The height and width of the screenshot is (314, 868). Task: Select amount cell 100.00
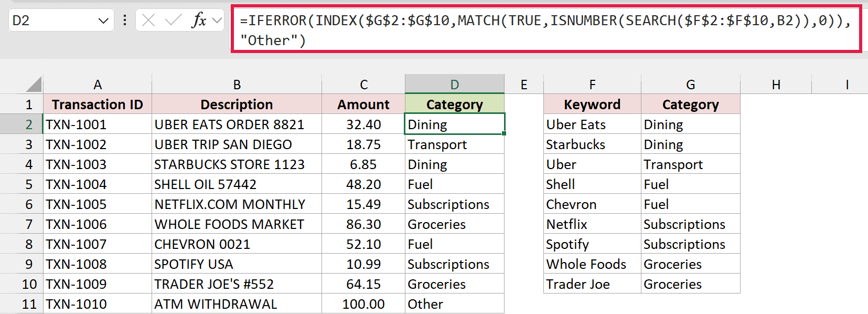tap(363, 304)
